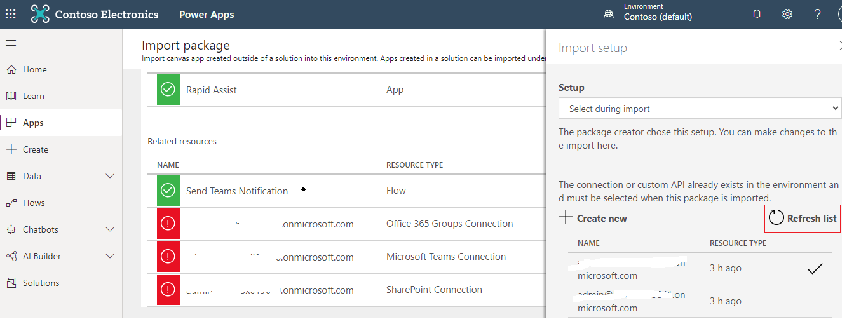The image size is (868, 319).
Task: Open Flows in the left navigation
Action: tap(34, 203)
